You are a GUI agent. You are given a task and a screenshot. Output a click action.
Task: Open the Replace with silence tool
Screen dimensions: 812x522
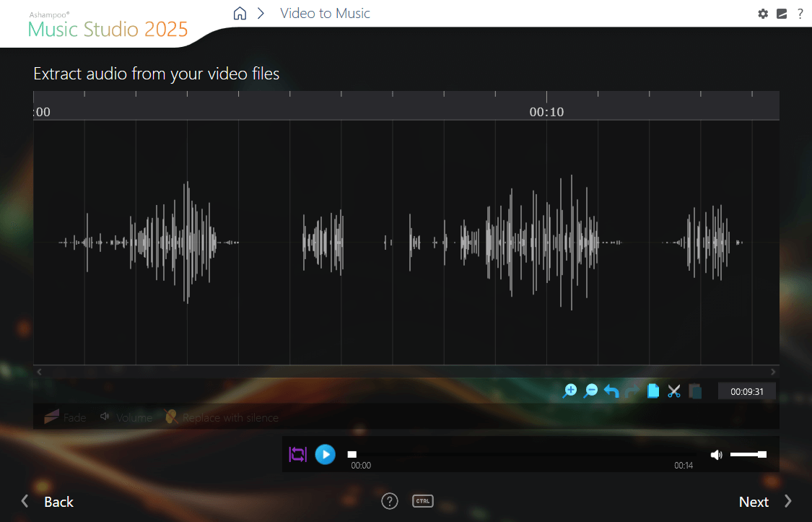click(221, 417)
